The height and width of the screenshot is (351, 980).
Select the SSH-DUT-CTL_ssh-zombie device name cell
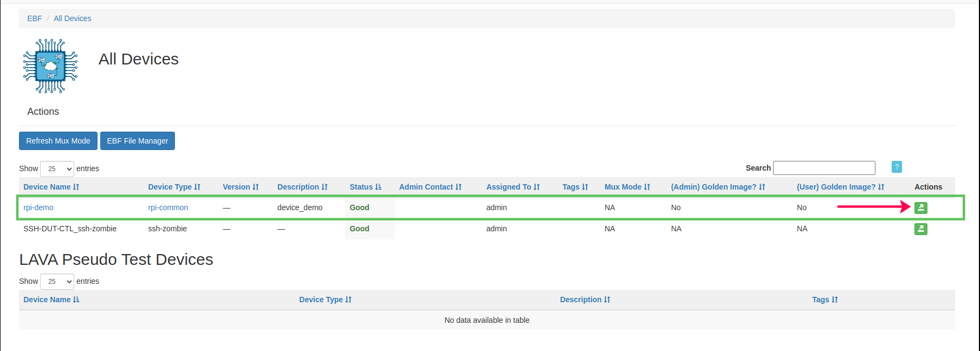70,229
